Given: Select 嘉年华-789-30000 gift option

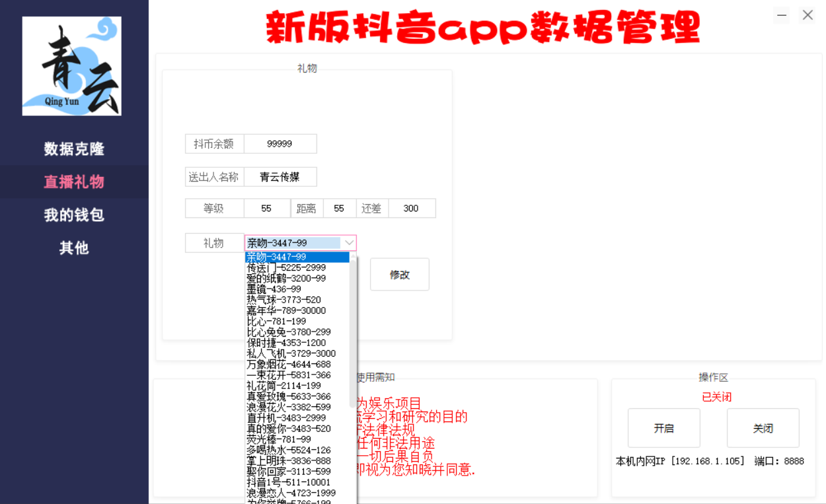Looking at the screenshot, I should click(x=297, y=310).
